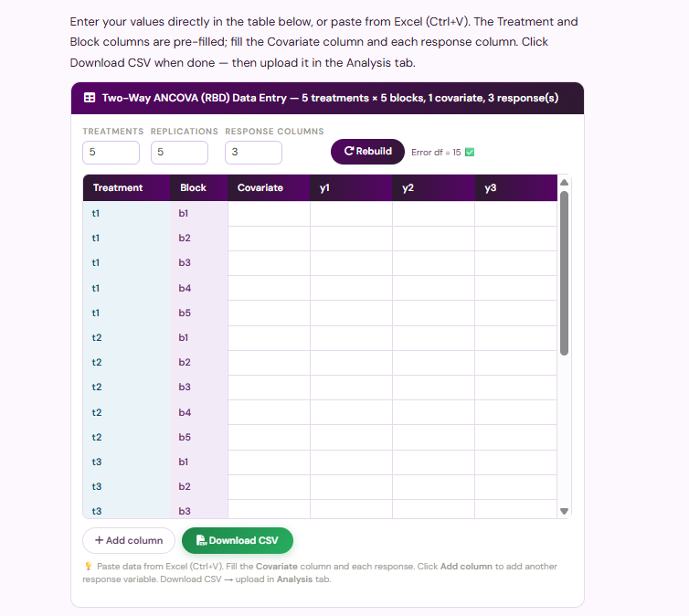Click the scroll down arrow of table
Viewport: 689px width, 616px height.
point(564,511)
